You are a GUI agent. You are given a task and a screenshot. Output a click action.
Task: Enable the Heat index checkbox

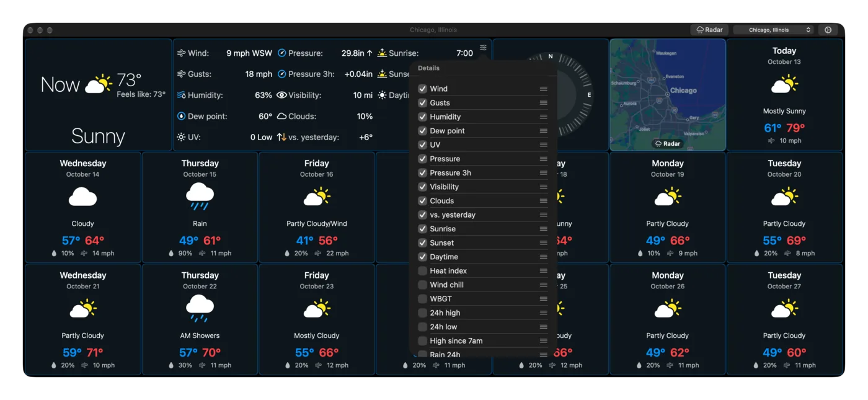[422, 271]
